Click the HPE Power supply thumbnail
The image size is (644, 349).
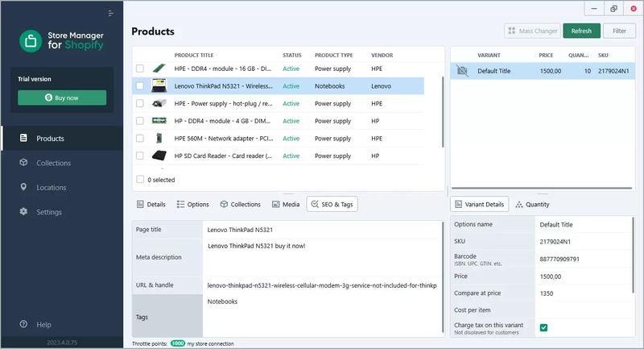[159, 104]
